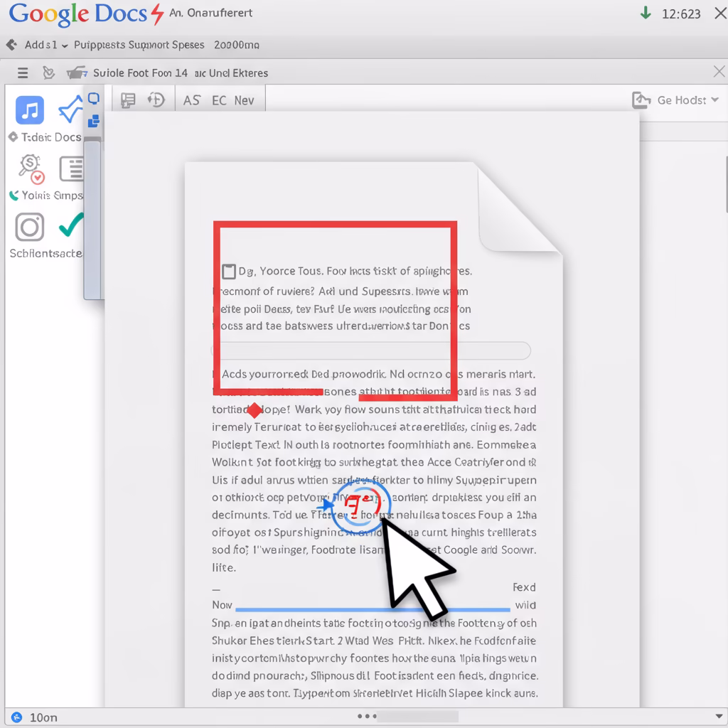Click the blue star outline icon
Screen dimensions: 728x728
coord(70,109)
